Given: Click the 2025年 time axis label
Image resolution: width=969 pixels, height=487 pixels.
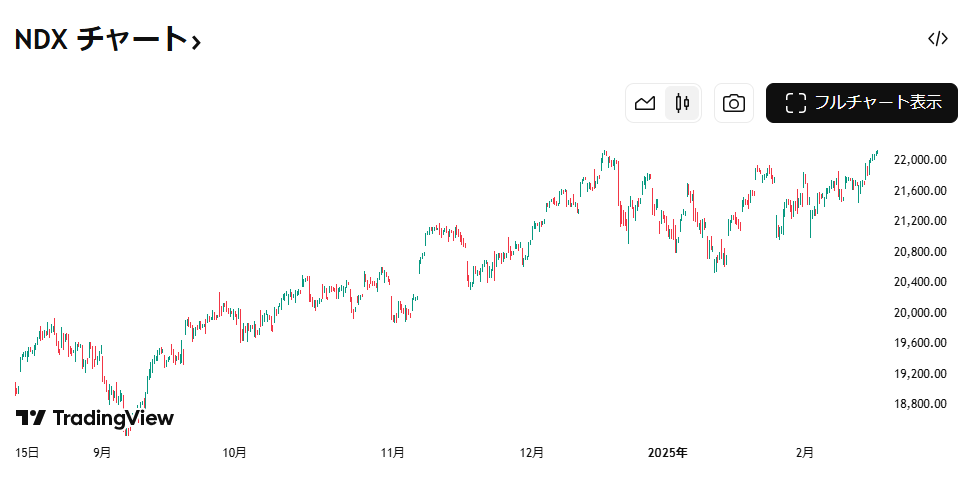Looking at the screenshot, I should 667,453.
